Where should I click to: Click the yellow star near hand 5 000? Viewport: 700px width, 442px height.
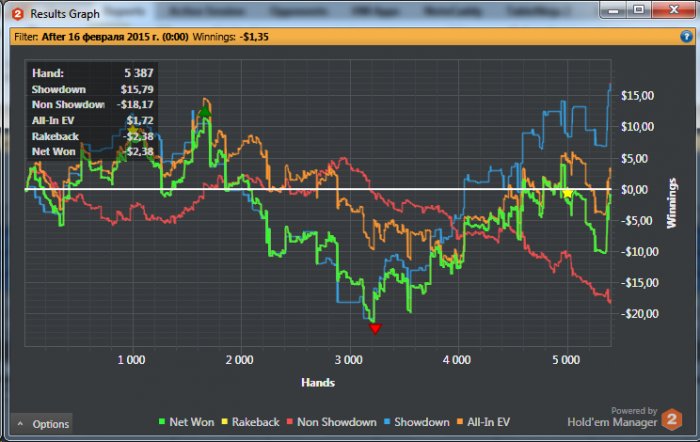click(567, 193)
